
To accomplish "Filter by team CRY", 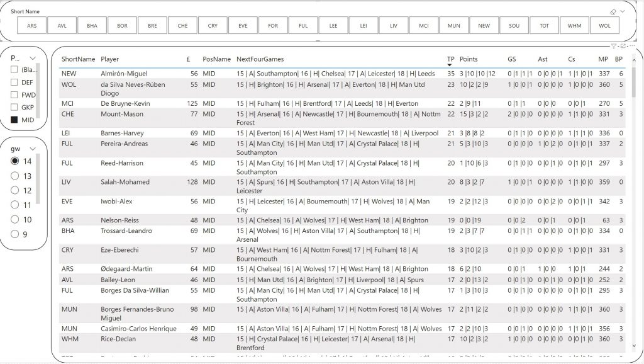I will [213, 25].
